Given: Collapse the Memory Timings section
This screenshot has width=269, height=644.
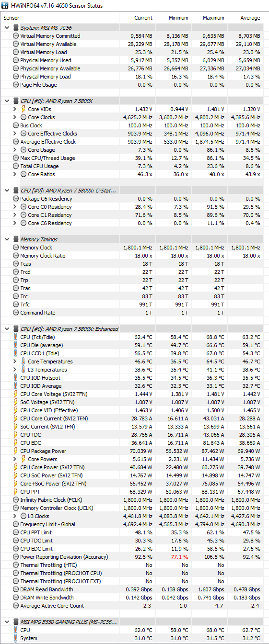Looking at the screenshot, I should [x=7, y=239].
